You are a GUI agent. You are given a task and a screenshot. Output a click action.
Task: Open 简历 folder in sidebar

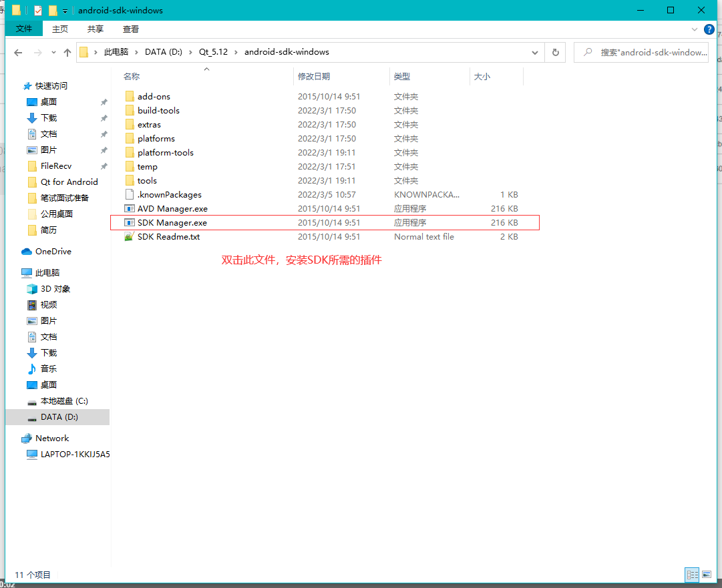pyautogui.click(x=48, y=230)
